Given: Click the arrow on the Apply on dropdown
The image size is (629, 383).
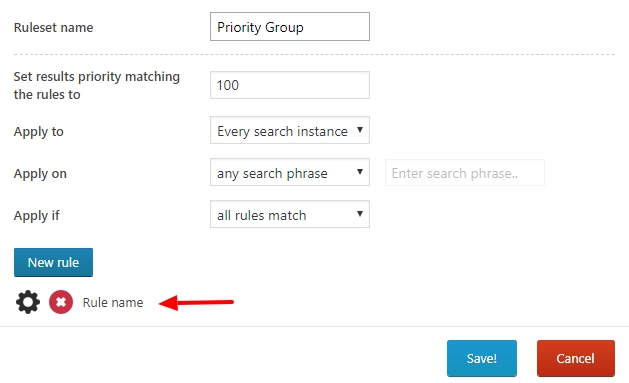Looking at the screenshot, I should pos(360,172).
